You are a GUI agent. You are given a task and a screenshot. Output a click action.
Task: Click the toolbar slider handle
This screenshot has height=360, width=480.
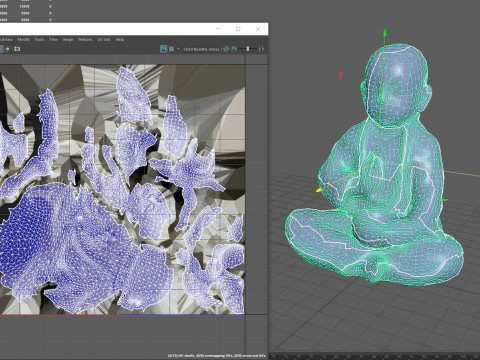tap(248, 49)
